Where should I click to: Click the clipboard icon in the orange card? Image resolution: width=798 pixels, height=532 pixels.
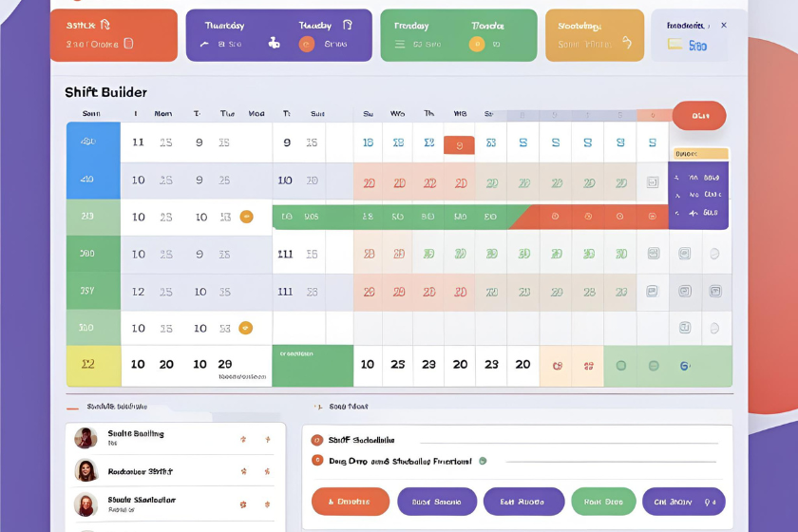tap(128, 44)
